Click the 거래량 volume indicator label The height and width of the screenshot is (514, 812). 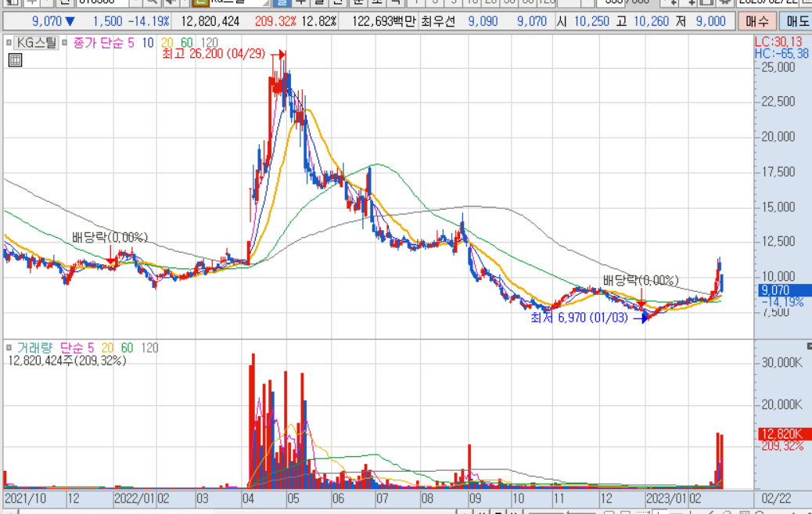[34, 347]
